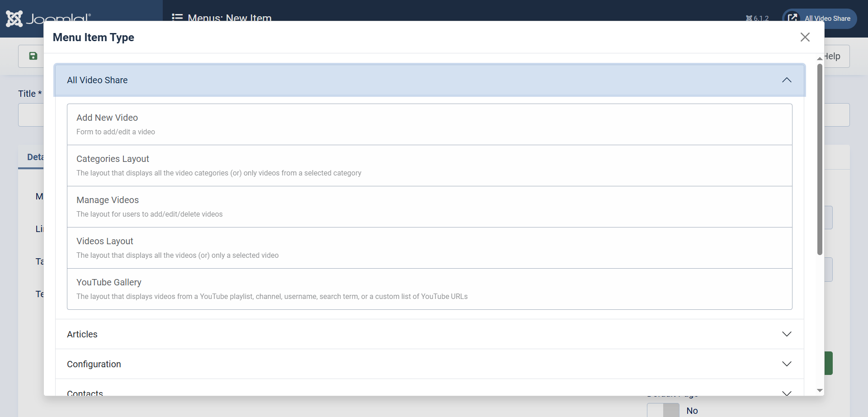This screenshot has height=417, width=868.
Task: Collapse the All Video Share section
Action: point(429,80)
